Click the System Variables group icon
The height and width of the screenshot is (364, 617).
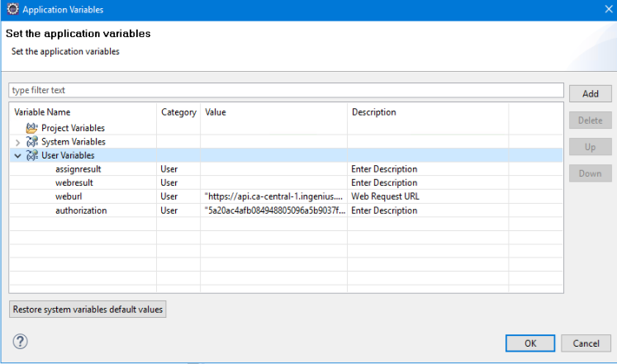click(32, 142)
